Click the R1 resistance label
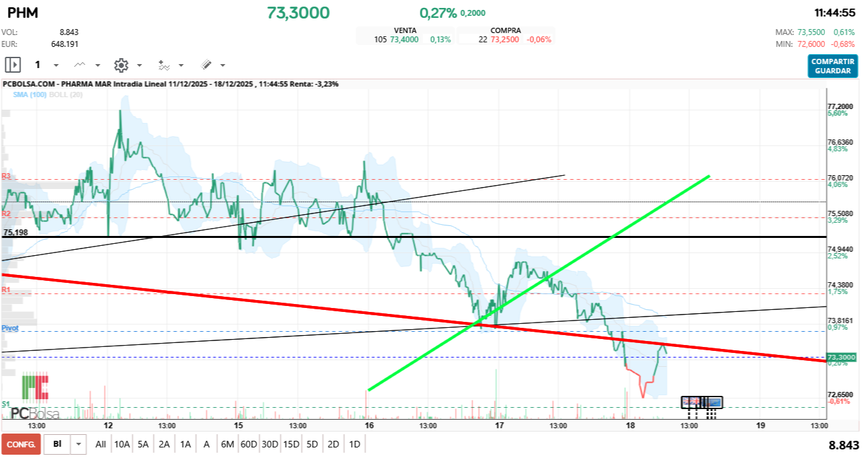 (6, 289)
